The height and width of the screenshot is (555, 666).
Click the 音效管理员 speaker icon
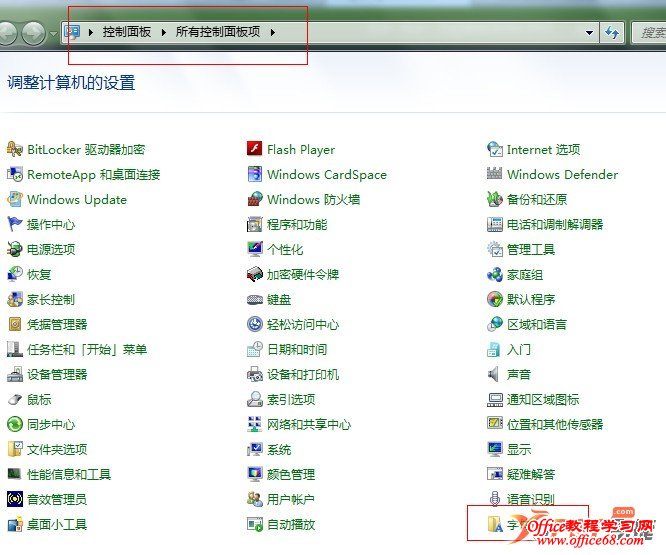coord(15,499)
